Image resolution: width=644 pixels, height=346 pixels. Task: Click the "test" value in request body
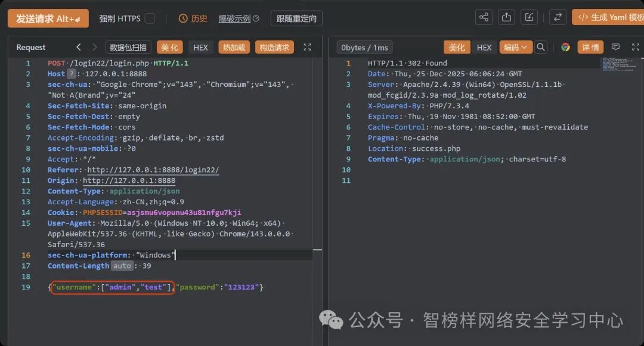point(153,287)
